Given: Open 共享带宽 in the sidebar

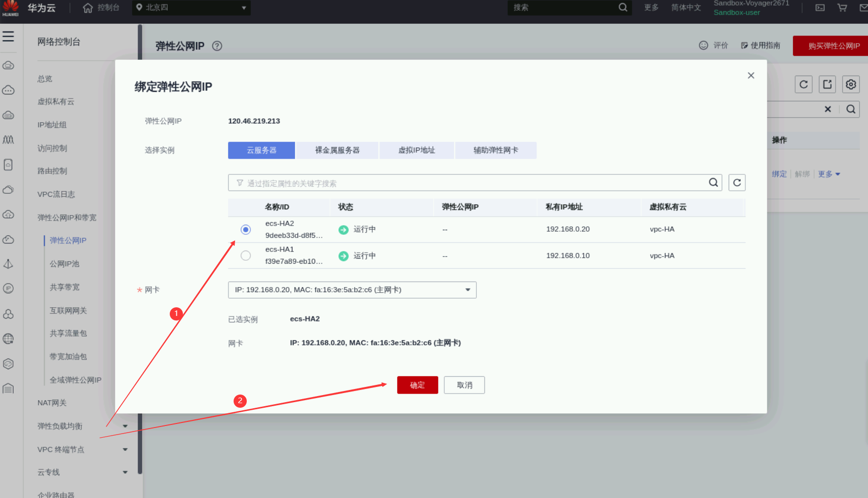Looking at the screenshot, I should coord(64,287).
